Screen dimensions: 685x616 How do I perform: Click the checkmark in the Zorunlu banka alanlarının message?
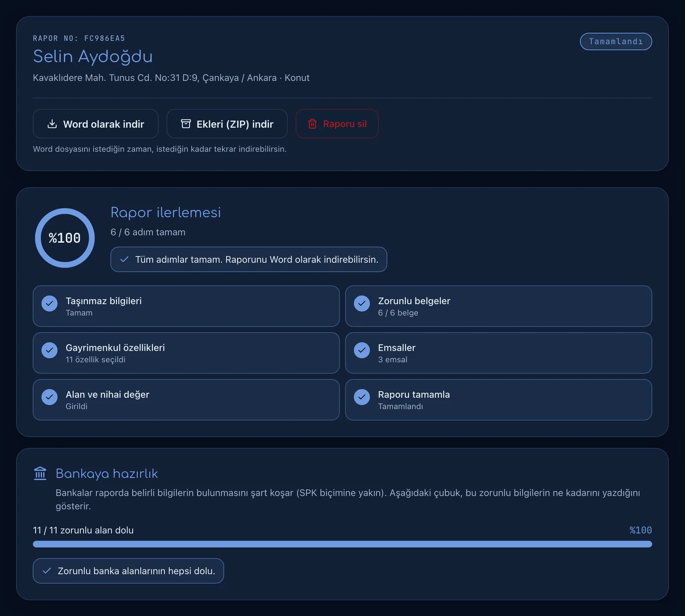(x=47, y=571)
